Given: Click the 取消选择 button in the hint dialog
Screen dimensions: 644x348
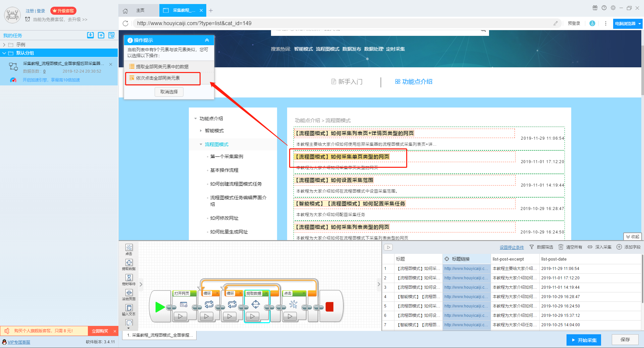Looking at the screenshot, I should click(169, 92).
